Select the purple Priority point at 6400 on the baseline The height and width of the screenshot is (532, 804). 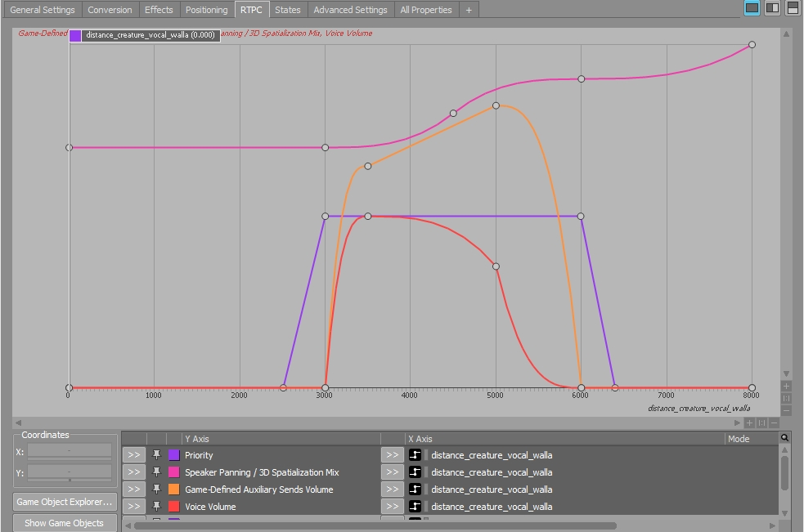tap(615, 388)
